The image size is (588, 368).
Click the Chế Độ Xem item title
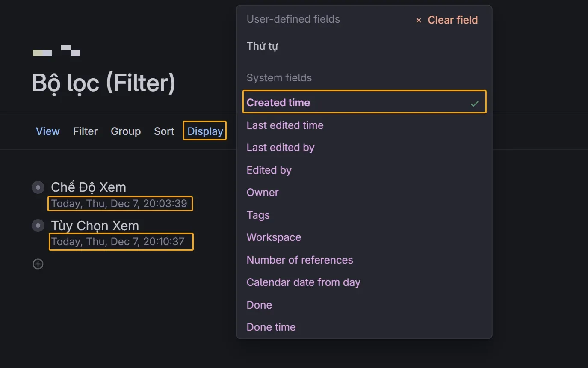pos(89,187)
